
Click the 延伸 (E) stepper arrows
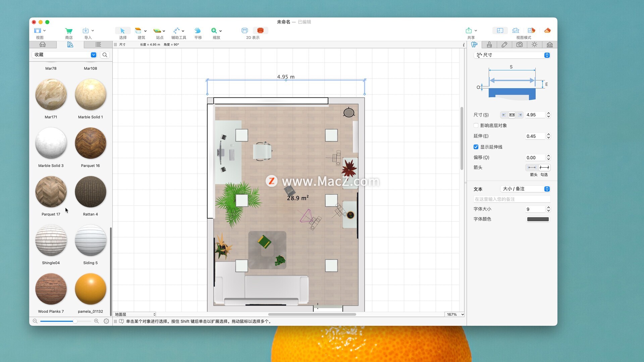[x=549, y=136]
